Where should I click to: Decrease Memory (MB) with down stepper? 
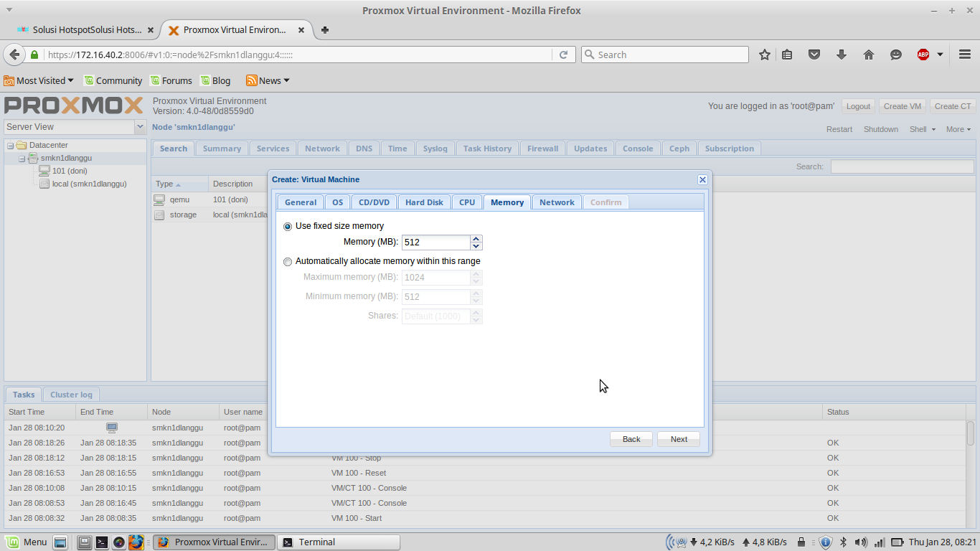[x=476, y=246]
